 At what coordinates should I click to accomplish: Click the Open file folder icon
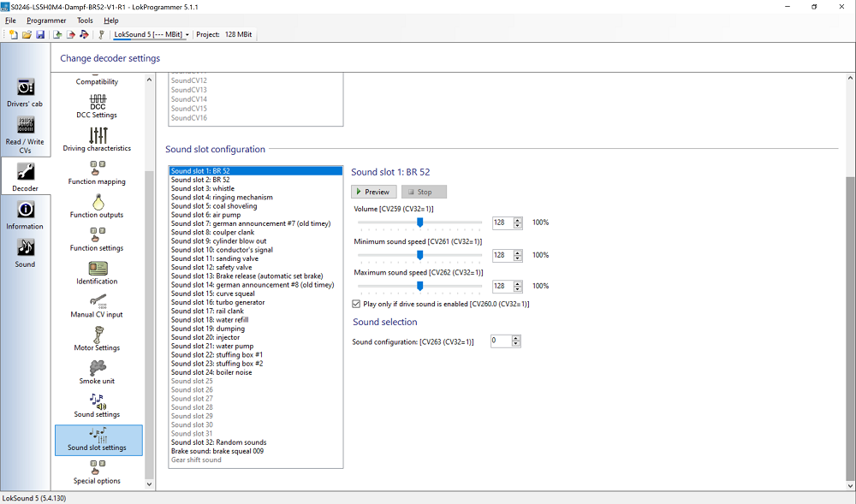tap(27, 35)
